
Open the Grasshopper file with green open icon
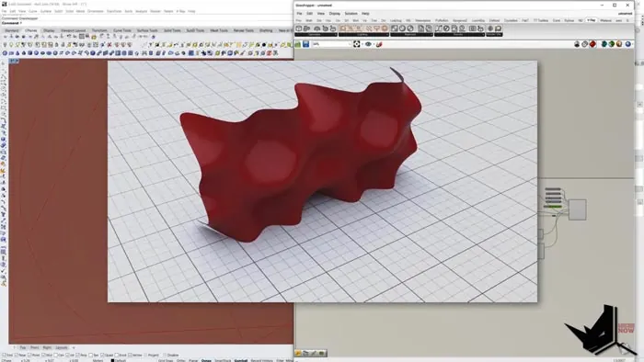point(298,44)
